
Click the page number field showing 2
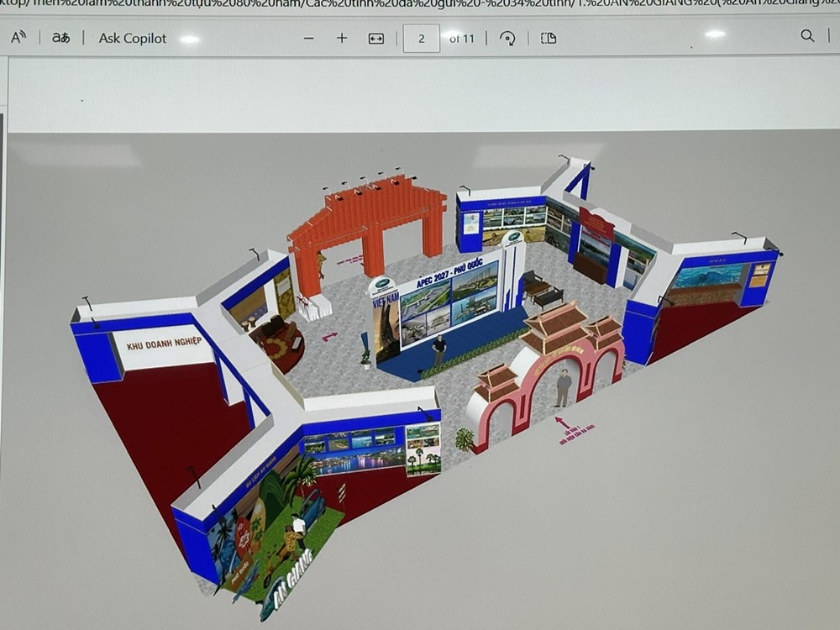(x=422, y=39)
